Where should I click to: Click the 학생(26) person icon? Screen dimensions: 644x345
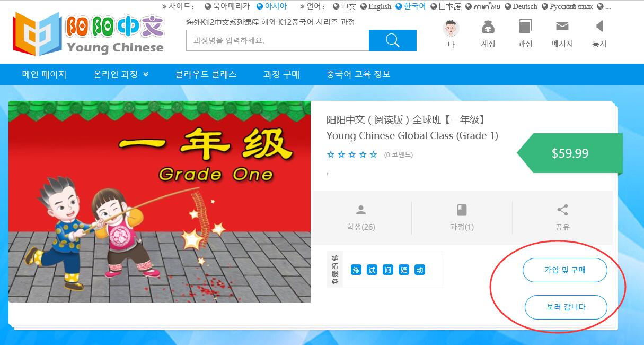361,210
